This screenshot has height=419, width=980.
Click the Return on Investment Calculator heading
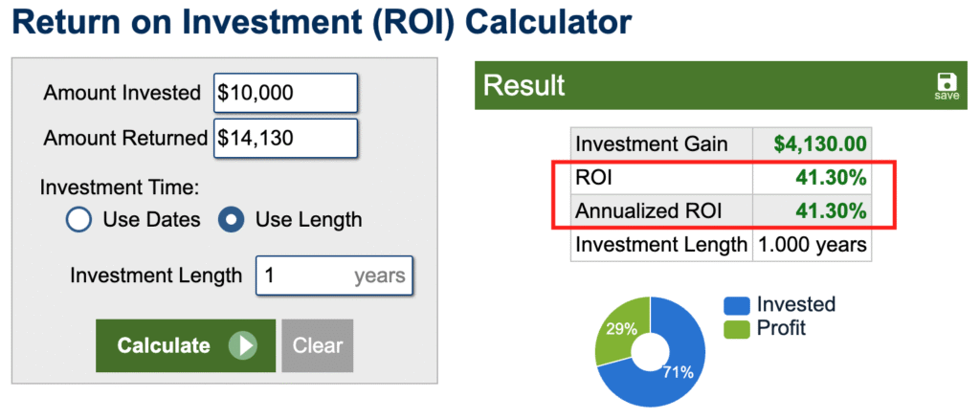click(322, 22)
